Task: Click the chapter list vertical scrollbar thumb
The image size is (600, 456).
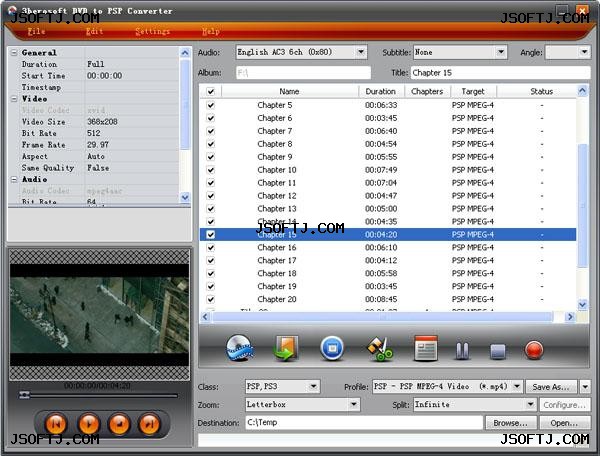Action: [x=582, y=205]
